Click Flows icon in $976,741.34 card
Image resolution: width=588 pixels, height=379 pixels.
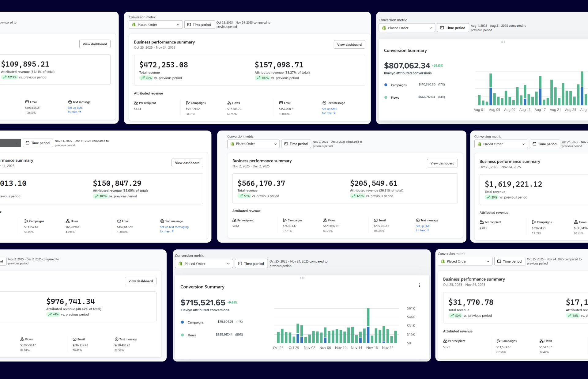(x=22, y=339)
